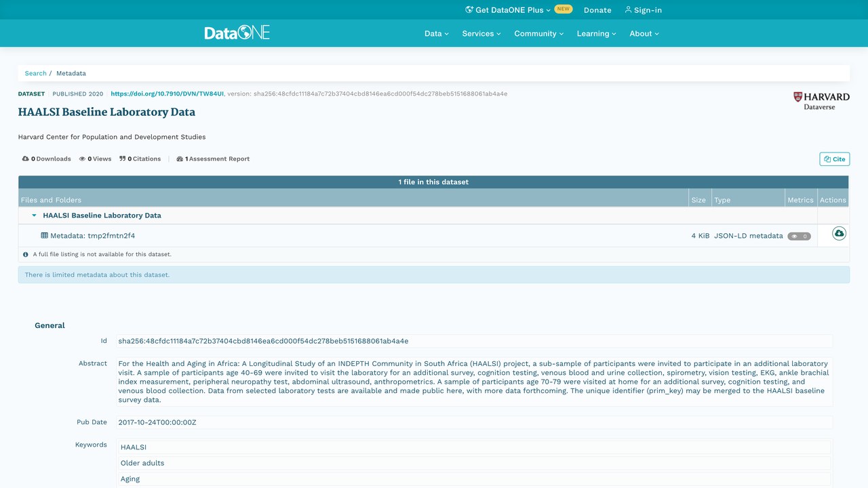The image size is (868, 488).
Task: Click the file views metric badge
Action: click(x=799, y=236)
